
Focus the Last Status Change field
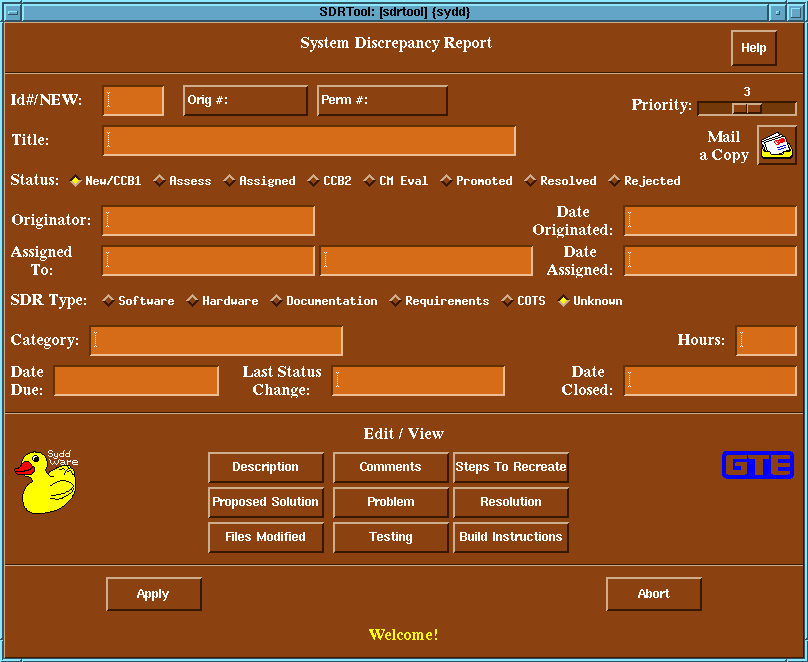(x=418, y=381)
